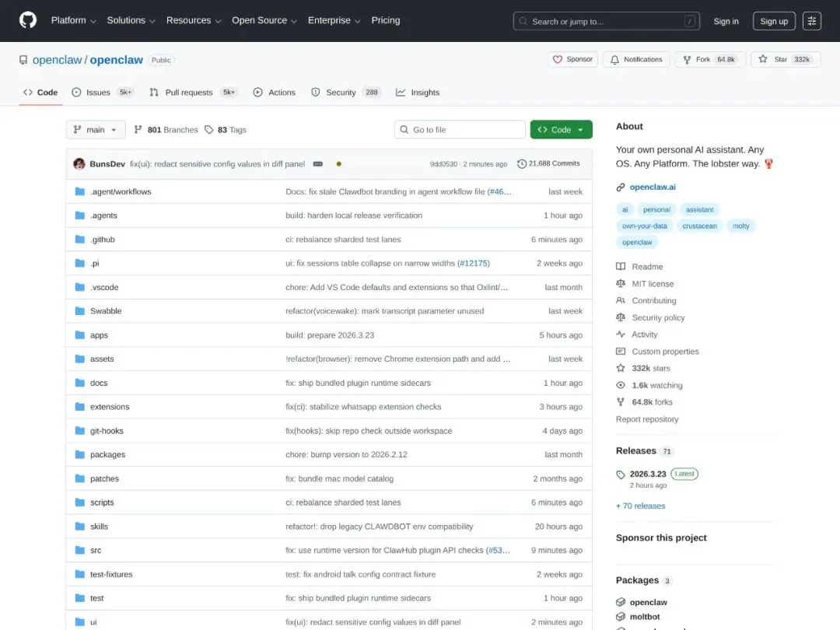Open GitHub home via Octocat logo

point(28,20)
